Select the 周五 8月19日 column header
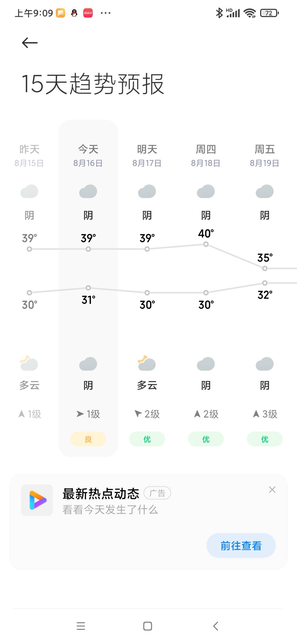 click(x=265, y=155)
